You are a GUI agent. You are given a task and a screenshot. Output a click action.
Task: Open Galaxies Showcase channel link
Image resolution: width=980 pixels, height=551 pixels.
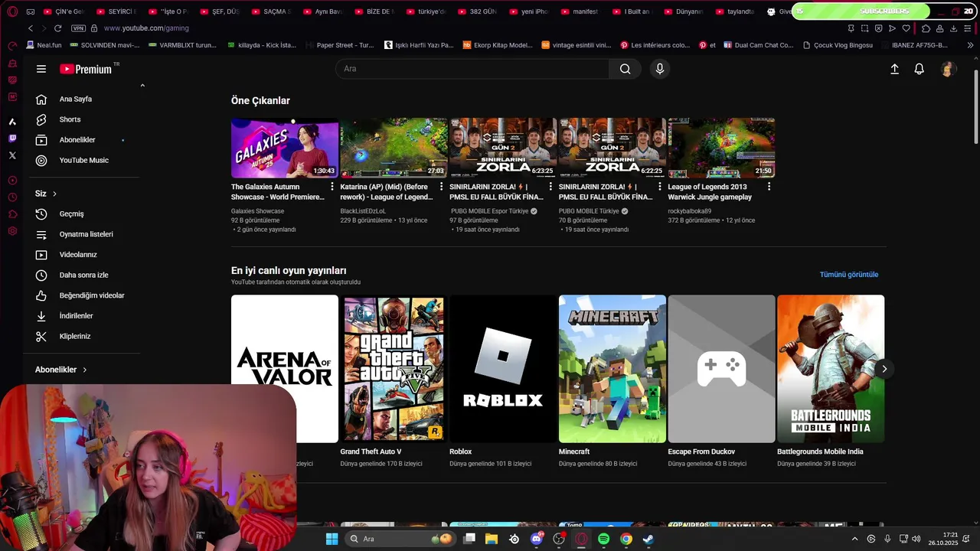(x=257, y=211)
